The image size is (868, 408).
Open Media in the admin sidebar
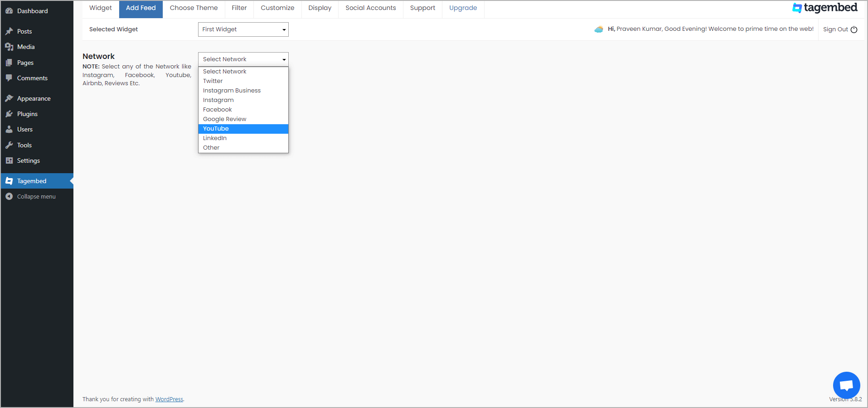37,47
